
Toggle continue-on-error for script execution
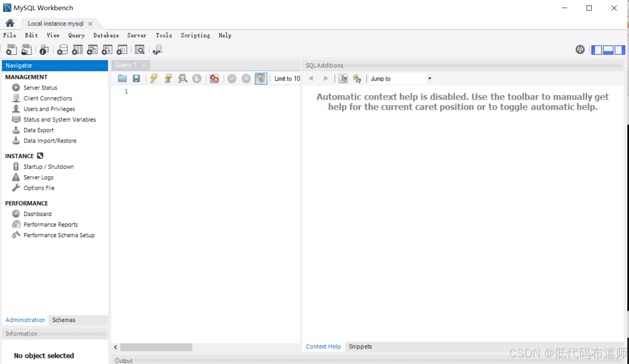click(x=214, y=78)
